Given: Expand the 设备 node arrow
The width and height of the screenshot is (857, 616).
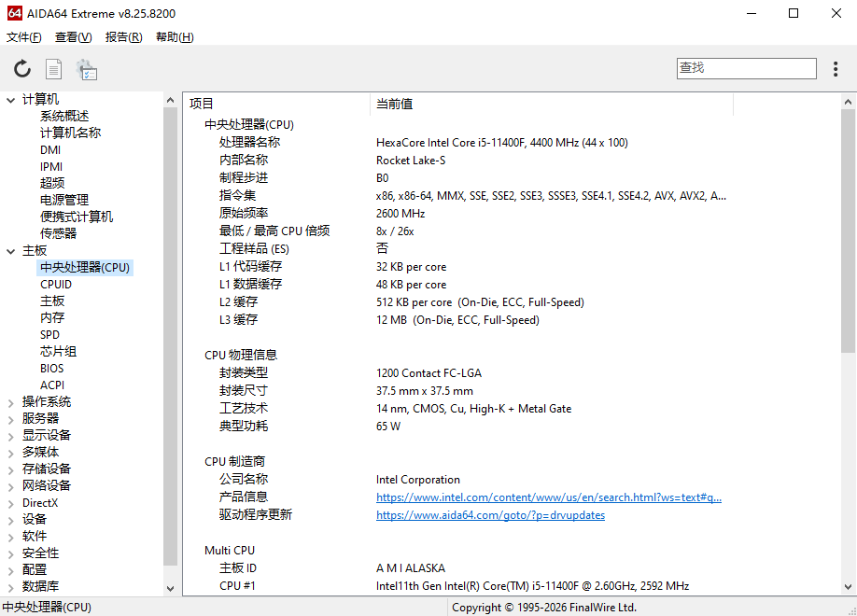Looking at the screenshot, I should (x=10, y=521).
